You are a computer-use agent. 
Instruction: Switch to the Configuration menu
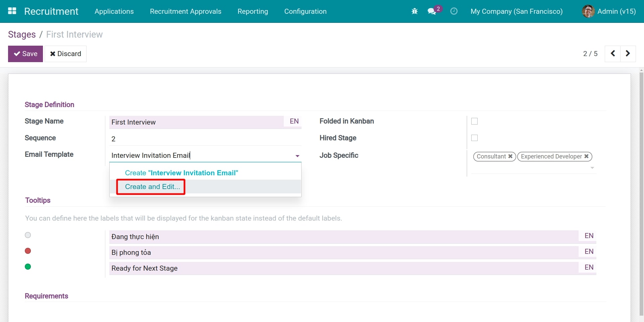pyautogui.click(x=305, y=11)
